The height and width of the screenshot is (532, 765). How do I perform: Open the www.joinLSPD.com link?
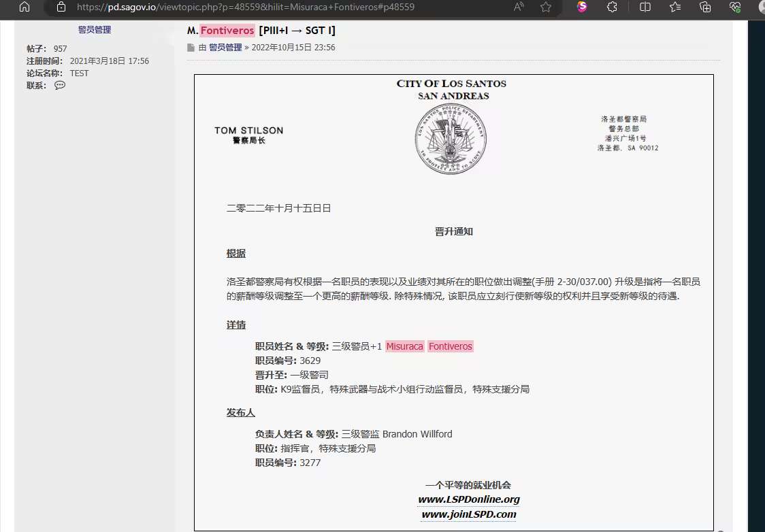468,514
